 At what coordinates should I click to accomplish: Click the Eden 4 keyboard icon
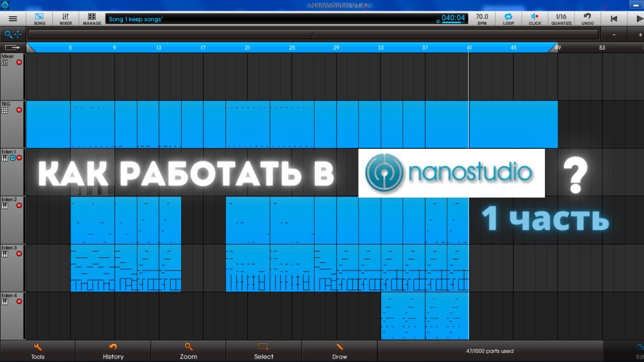[5, 302]
